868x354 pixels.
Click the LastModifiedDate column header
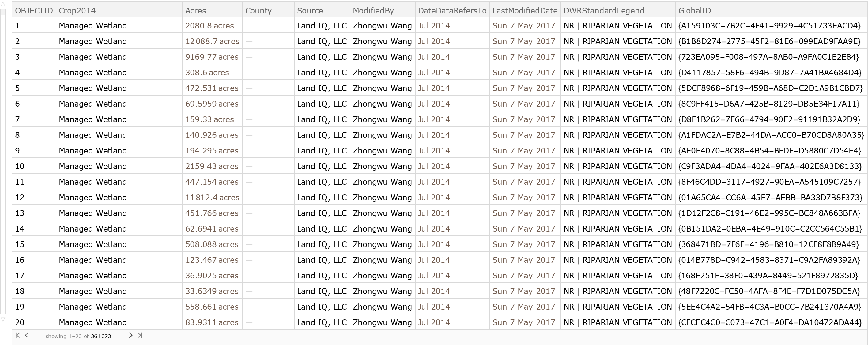click(525, 10)
